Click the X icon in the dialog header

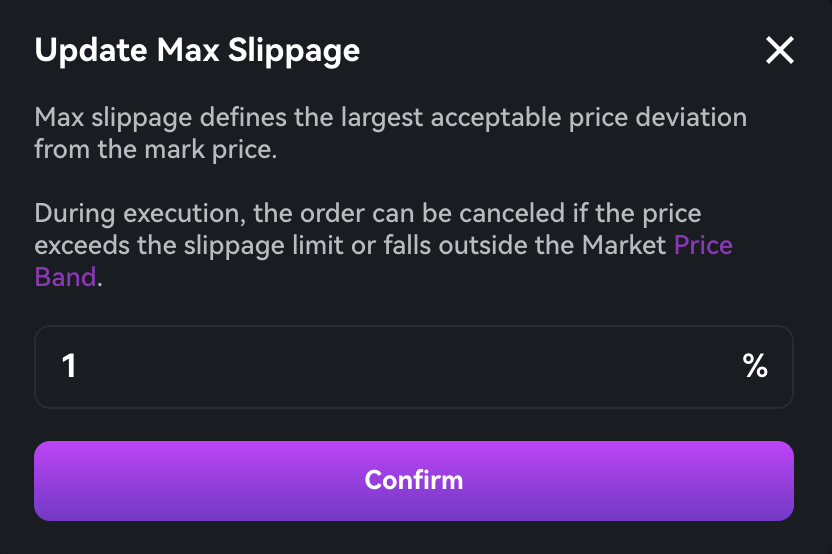click(x=779, y=50)
